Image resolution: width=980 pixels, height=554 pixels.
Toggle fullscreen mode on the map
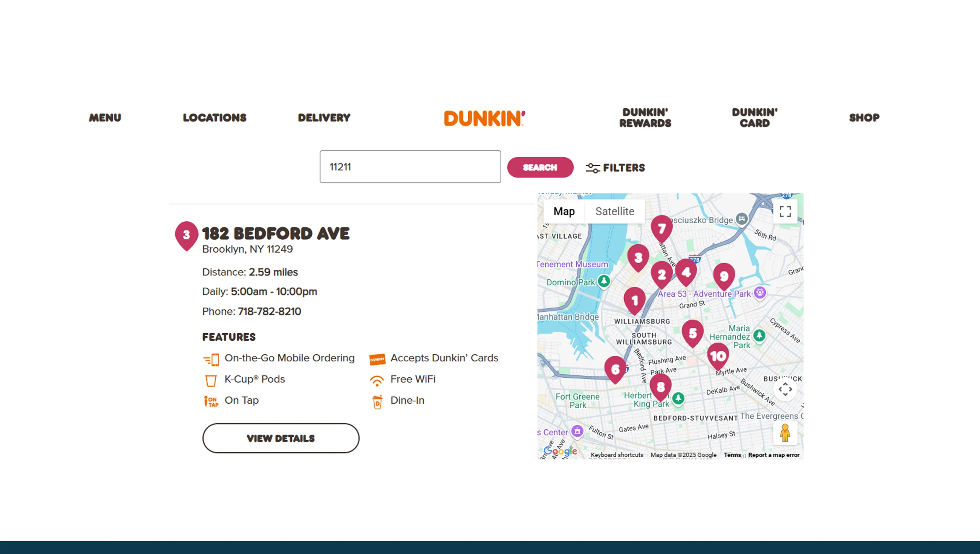coord(785,212)
